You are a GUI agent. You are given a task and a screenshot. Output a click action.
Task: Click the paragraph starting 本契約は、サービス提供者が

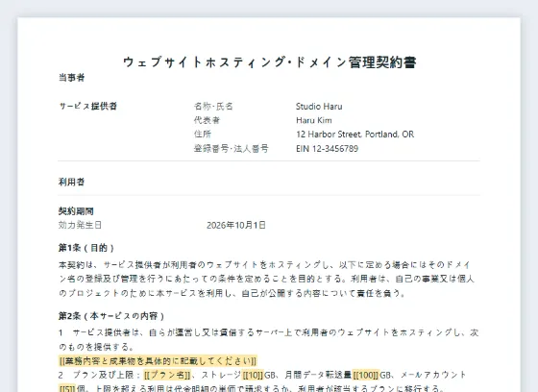coord(266,279)
